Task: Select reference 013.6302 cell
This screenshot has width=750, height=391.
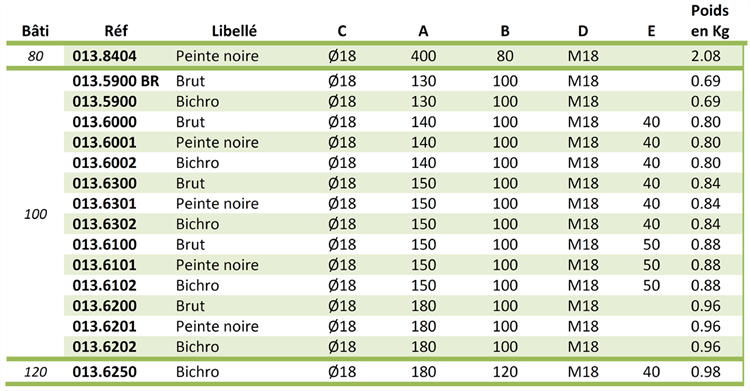Action: 104,224
